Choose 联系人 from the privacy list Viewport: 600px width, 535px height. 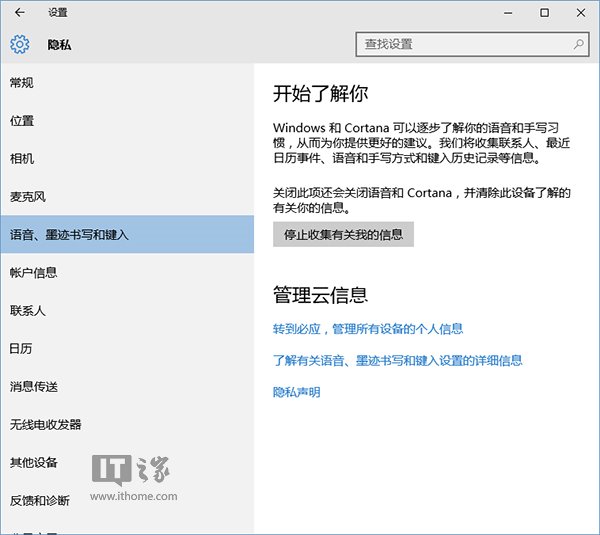(28, 311)
